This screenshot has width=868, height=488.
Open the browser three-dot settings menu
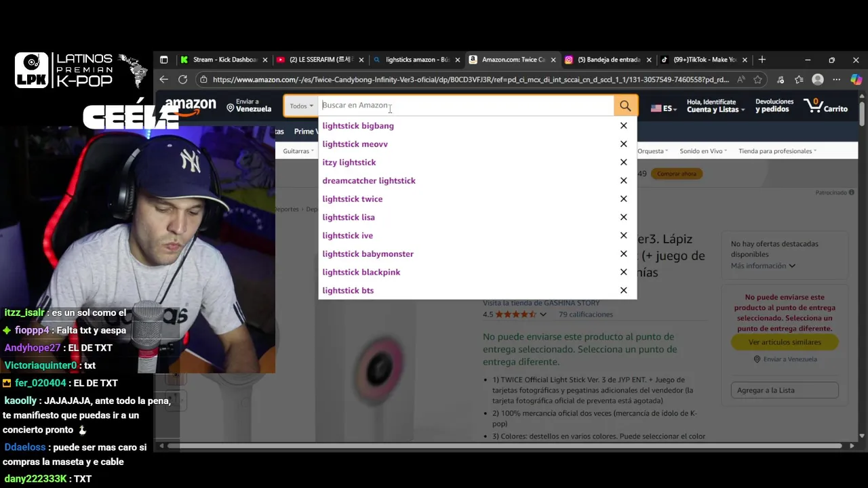click(x=836, y=79)
